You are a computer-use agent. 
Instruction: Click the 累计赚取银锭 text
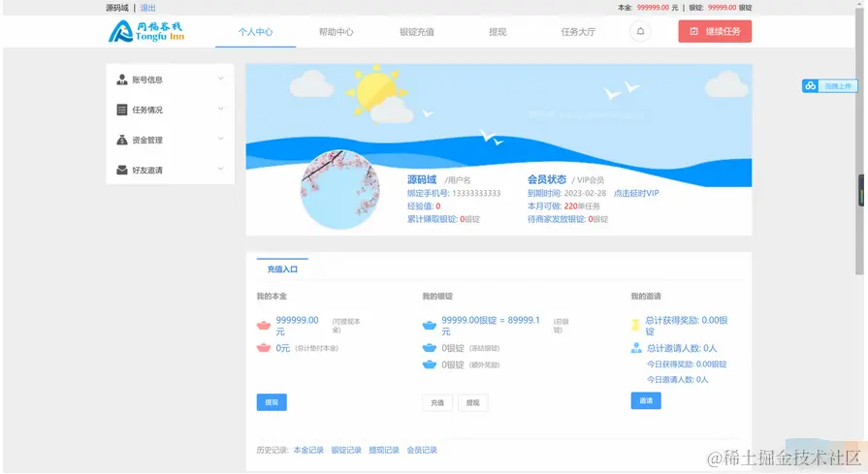[x=443, y=219]
